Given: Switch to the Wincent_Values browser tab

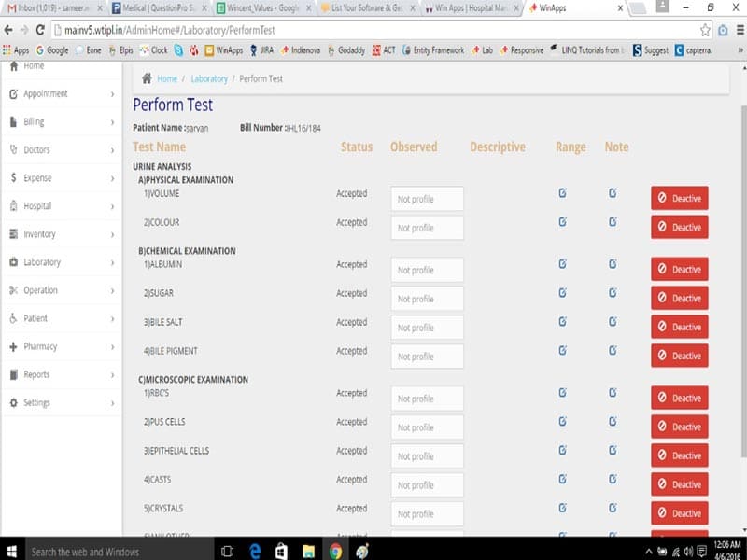Looking at the screenshot, I should tap(263, 8).
